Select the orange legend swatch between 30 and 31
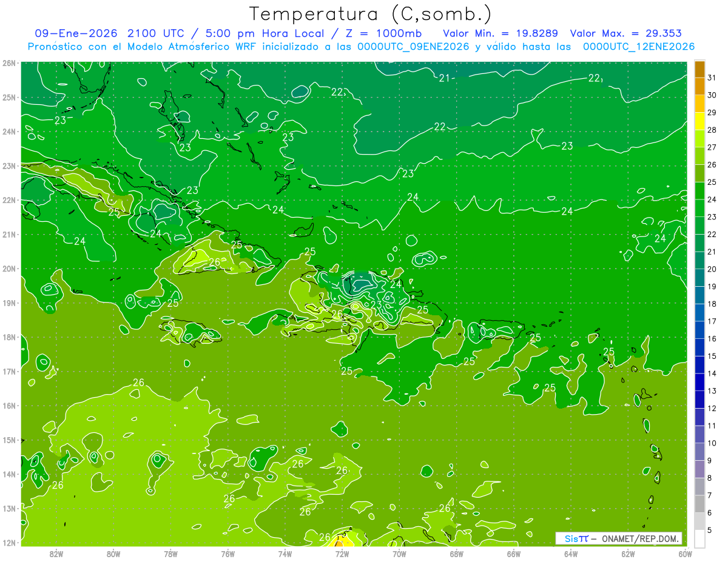The image size is (728, 562). click(x=699, y=87)
